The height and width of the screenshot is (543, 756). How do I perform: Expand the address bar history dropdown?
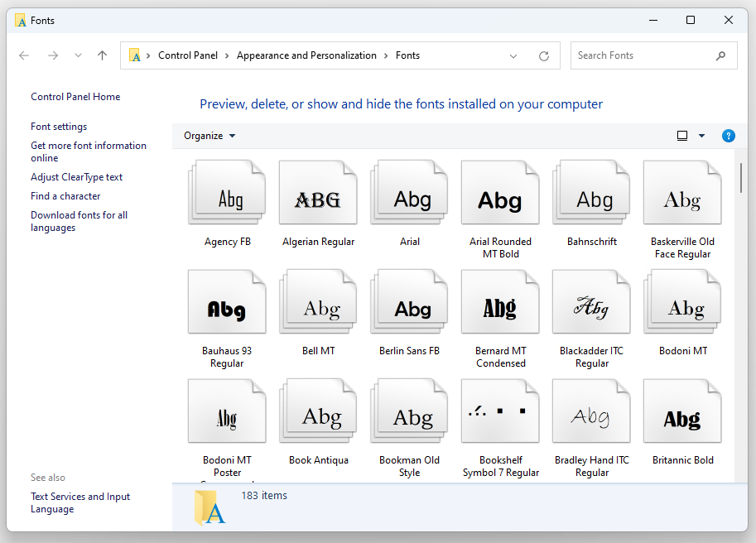[513, 56]
